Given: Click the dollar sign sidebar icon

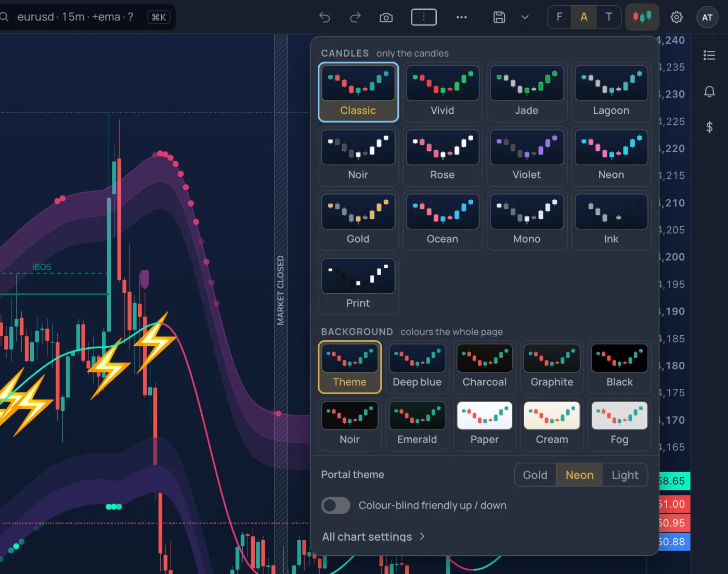Looking at the screenshot, I should click(x=709, y=127).
